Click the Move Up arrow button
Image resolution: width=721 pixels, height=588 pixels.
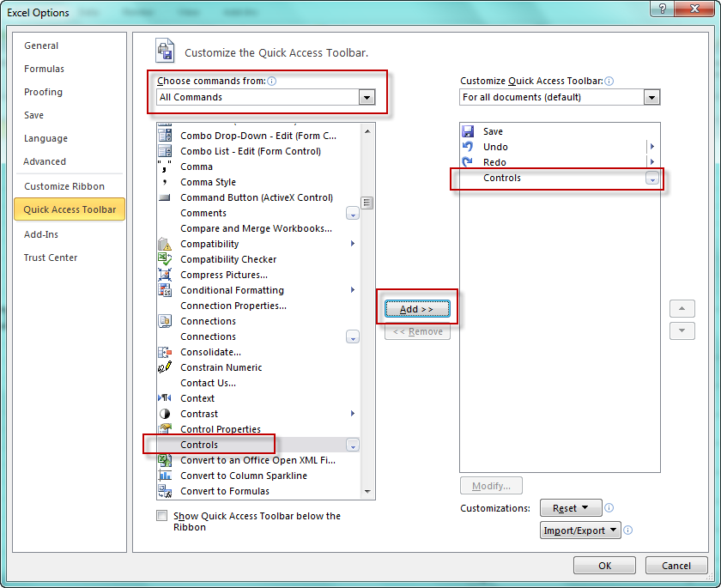coord(682,308)
